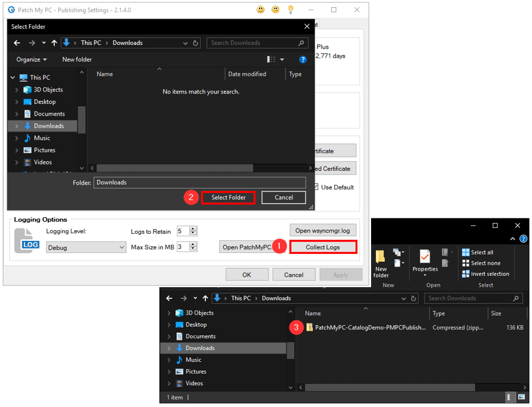Screen dimensions: 532x407
Task: Click the sad smiley feedback icon
Action: click(275, 9)
